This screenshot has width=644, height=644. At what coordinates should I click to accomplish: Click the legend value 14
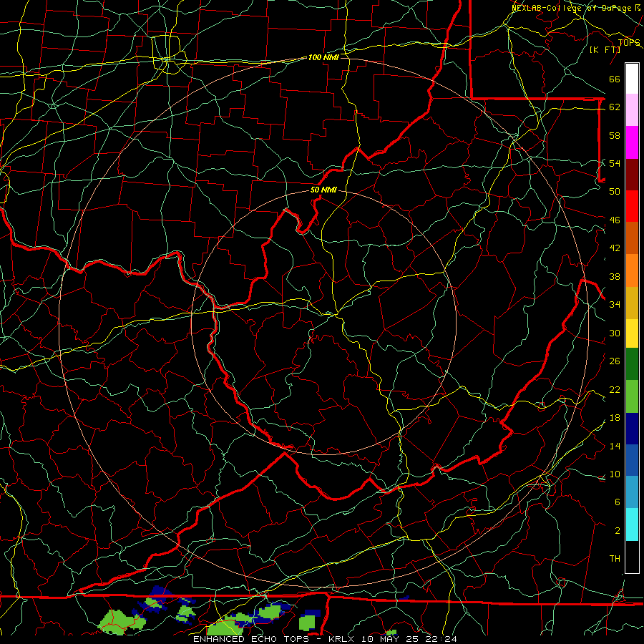[x=615, y=446]
